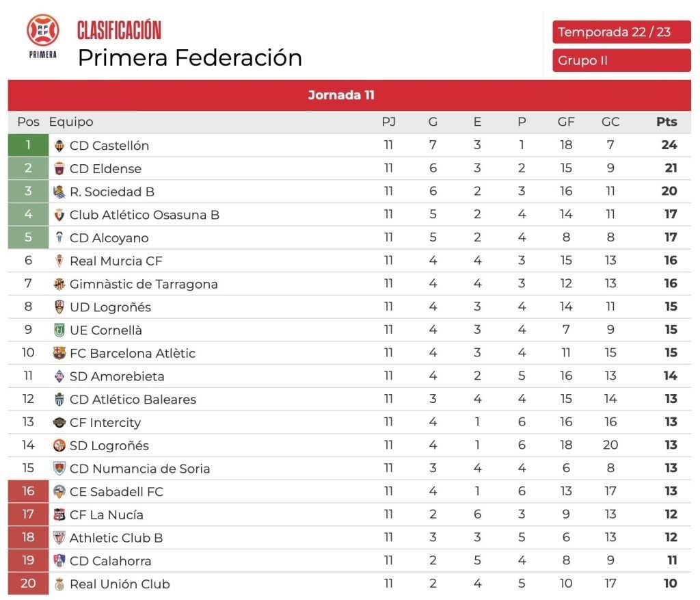This screenshot has height=600, width=700.
Task: Sort table by GF column header
Action: click(566, 122)
